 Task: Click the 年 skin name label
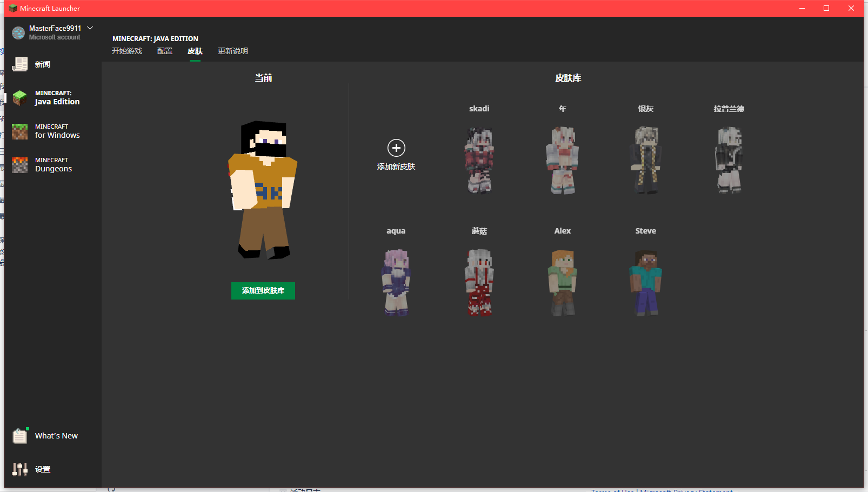[563, 109]
